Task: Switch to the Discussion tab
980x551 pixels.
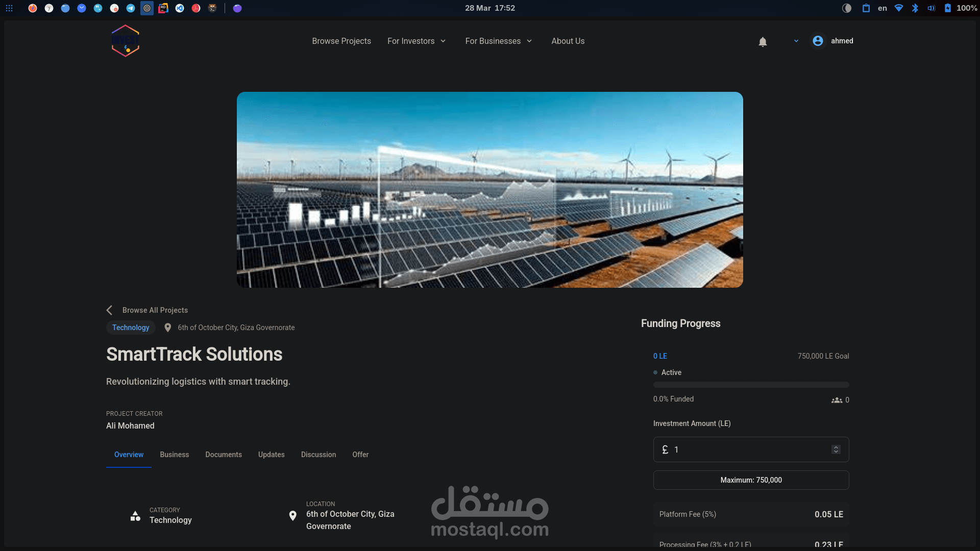Action: click(x=318, y=455)
